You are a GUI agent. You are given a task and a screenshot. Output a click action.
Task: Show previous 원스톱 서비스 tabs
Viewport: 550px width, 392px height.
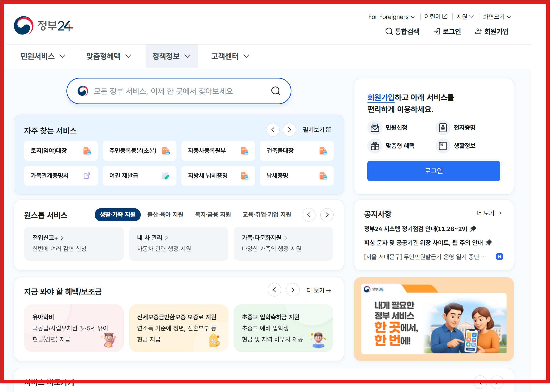[308, 215]
